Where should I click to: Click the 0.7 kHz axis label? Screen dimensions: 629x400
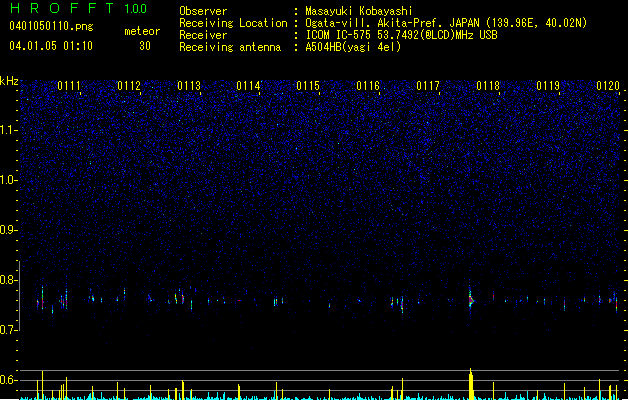[x=8, y=330]
